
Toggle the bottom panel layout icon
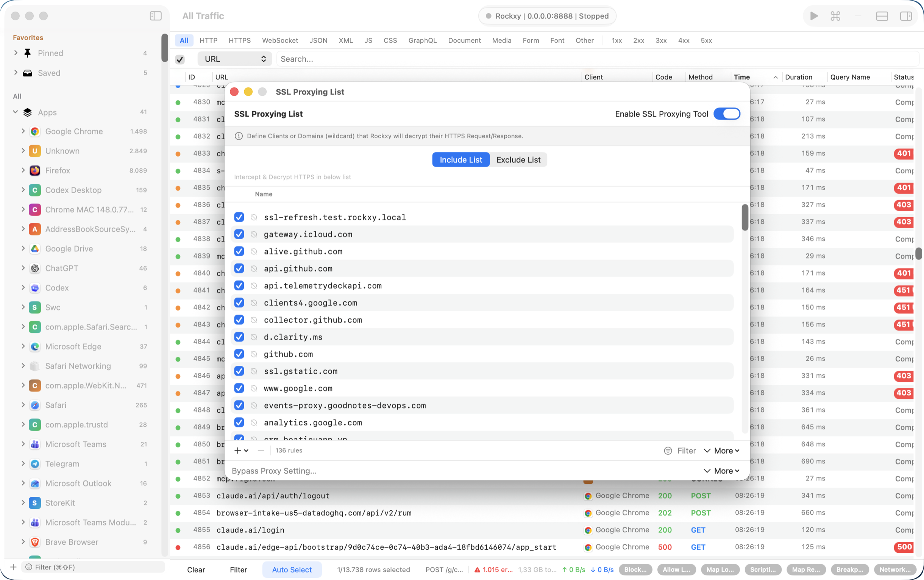click(882, 16)
